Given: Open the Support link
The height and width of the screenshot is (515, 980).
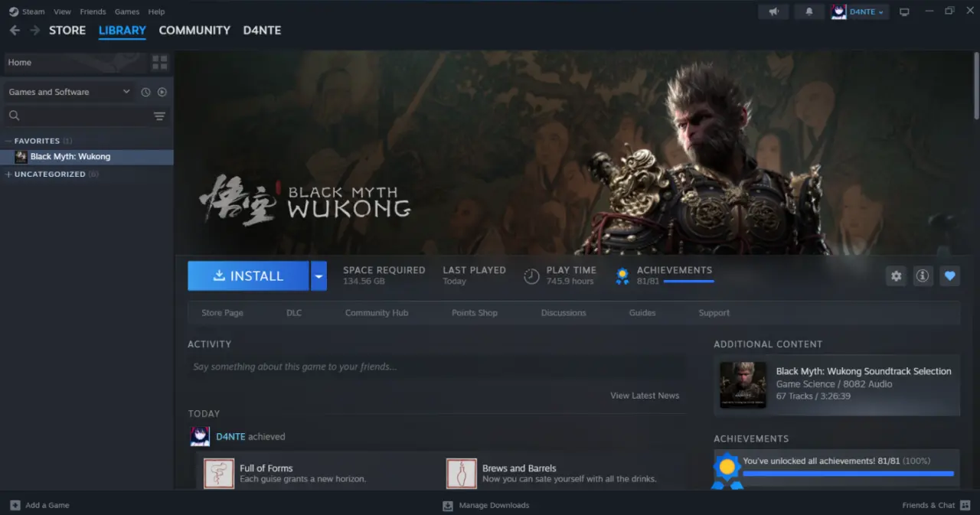Looking at the screenshot, I should point(714,313).
